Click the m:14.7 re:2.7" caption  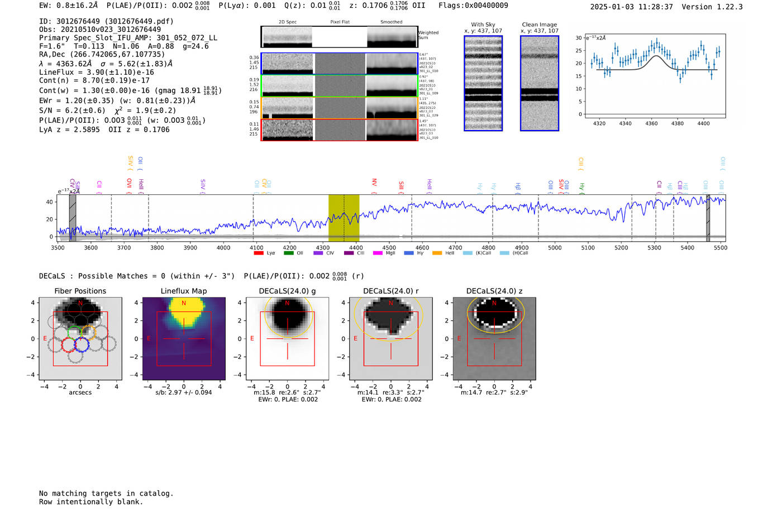pos(494,392)
